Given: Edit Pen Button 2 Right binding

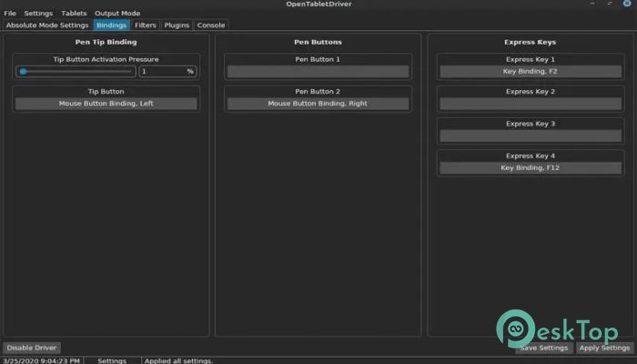Looking at the screenshot, I should (318, 104).
